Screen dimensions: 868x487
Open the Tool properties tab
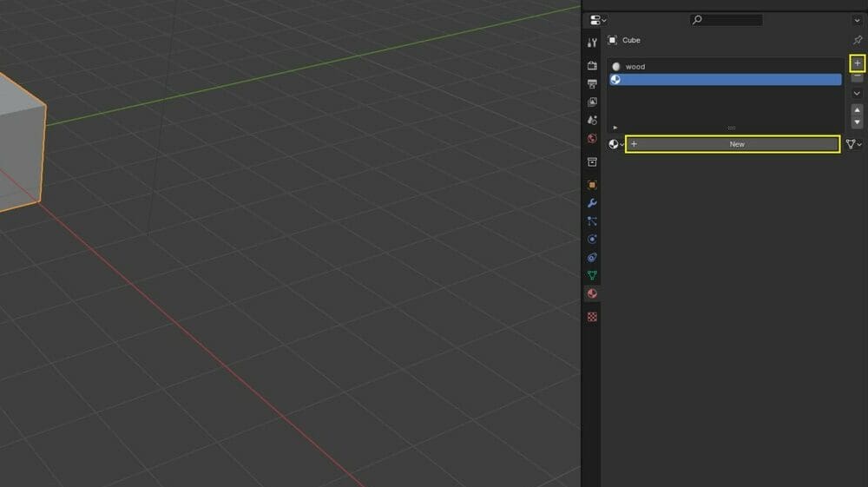coord(592,43)
